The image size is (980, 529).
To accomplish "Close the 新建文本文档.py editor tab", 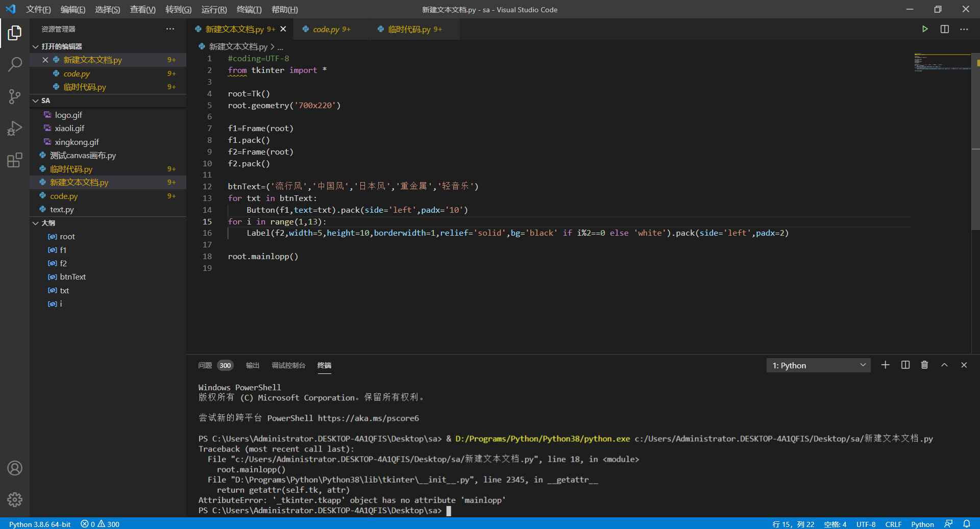I will 283,29.
